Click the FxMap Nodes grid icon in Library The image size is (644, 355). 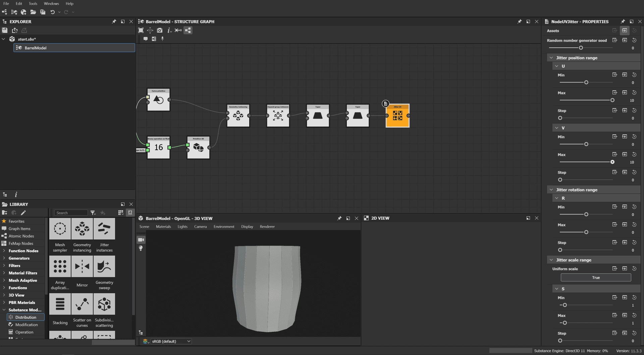[x=4, y=243]
